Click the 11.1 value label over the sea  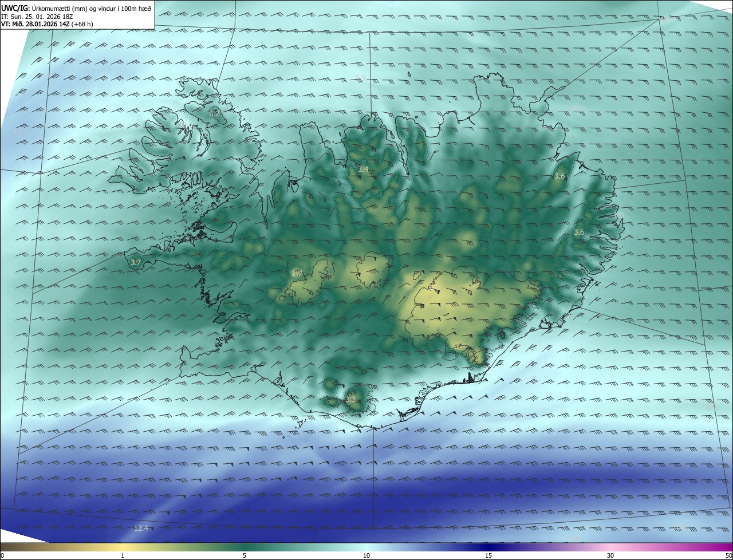point(21,132)
